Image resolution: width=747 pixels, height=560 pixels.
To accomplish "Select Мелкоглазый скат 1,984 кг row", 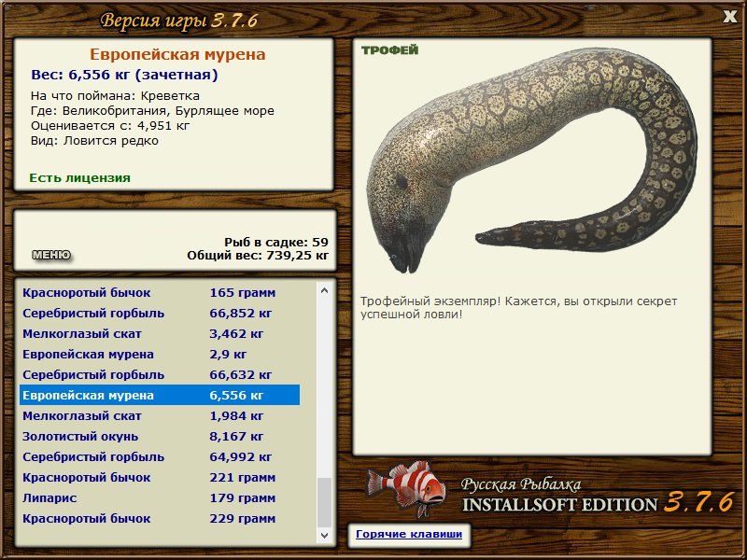I will [x=160, y=415].
